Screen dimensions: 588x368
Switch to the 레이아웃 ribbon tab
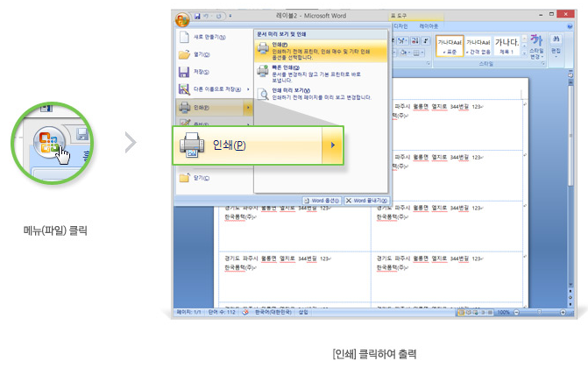click(429, 26)
